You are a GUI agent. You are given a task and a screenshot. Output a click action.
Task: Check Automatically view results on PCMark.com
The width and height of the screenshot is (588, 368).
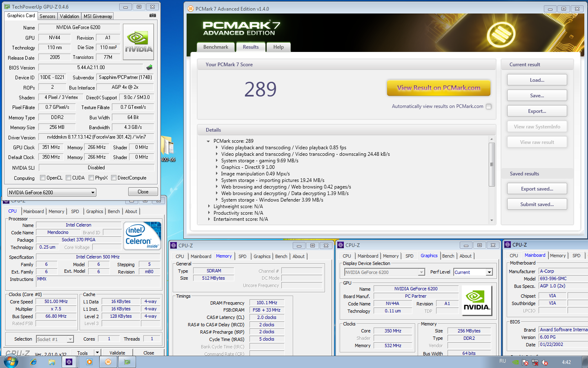tap(488, 106)
